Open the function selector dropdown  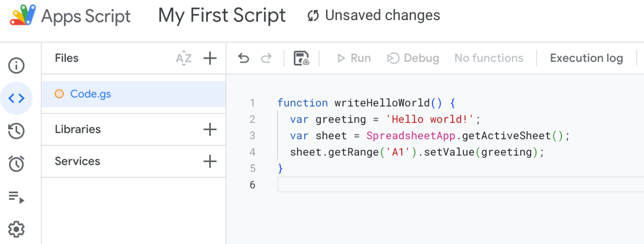[x=489, y=58]
